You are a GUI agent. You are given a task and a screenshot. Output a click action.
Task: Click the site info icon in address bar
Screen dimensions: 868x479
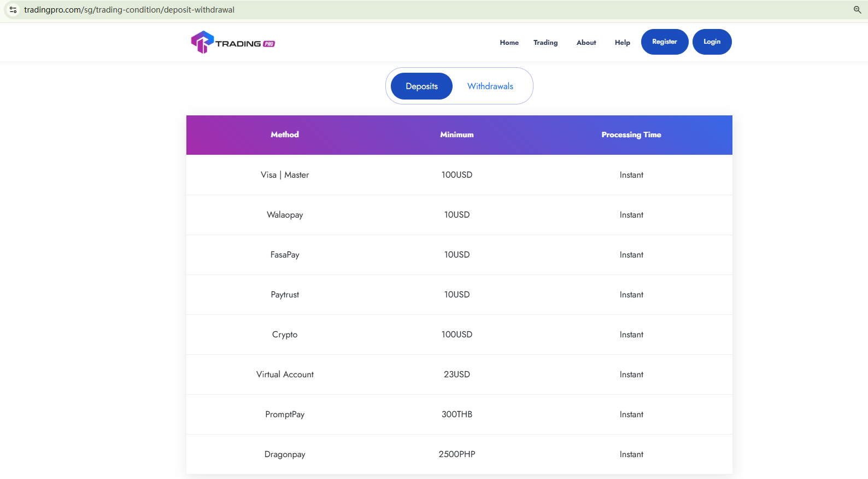click(x=13, y=10)
